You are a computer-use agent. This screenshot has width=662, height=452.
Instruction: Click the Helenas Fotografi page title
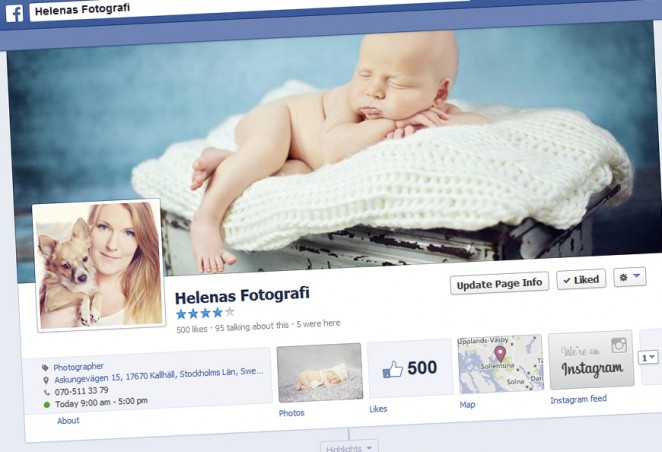point(242,295)
